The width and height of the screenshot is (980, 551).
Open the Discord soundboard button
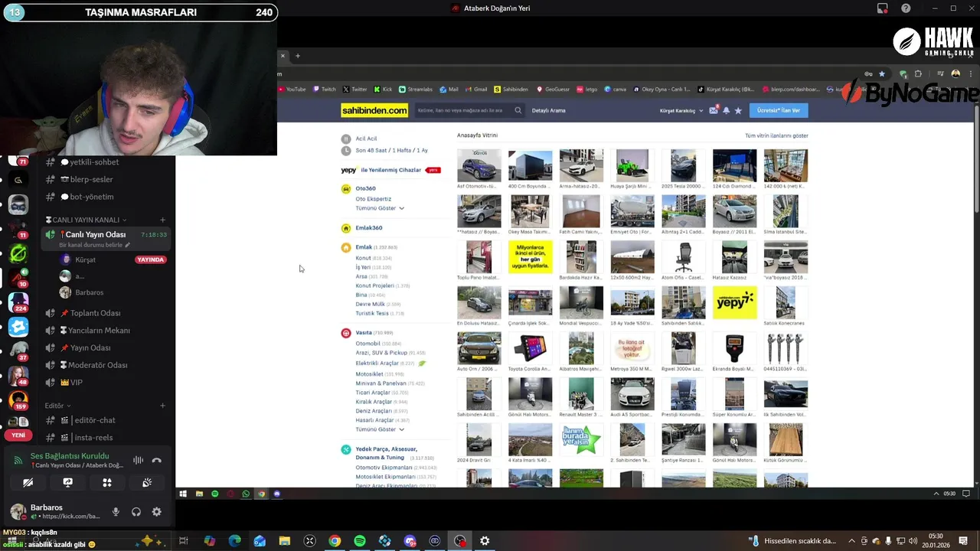[x=147, y=483]
